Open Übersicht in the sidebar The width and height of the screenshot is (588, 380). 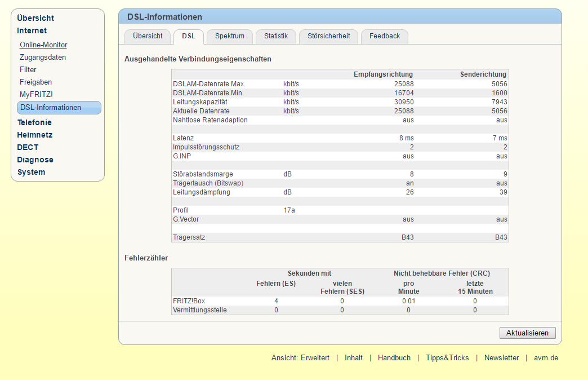(35, 18)
